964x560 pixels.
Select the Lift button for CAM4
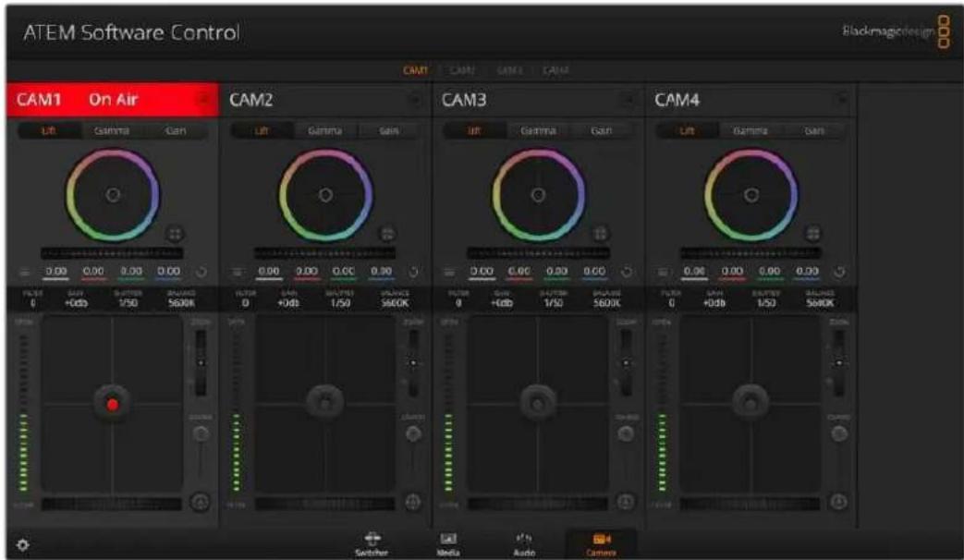click(x=688, y=130)
